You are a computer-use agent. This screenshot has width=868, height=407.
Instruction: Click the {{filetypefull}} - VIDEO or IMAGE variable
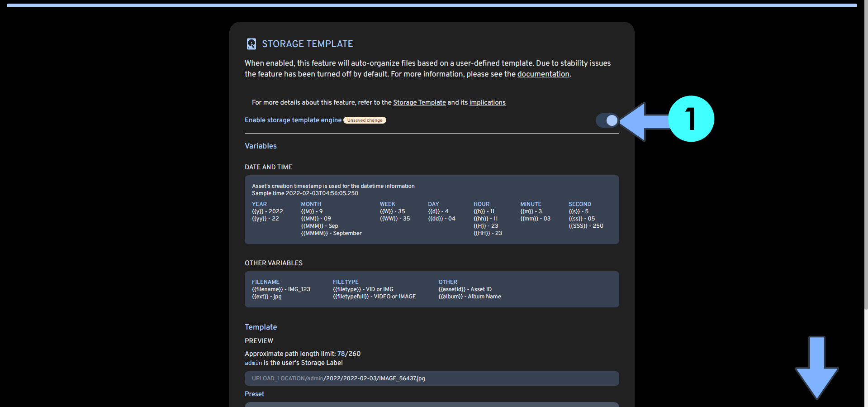coord(374,297)
